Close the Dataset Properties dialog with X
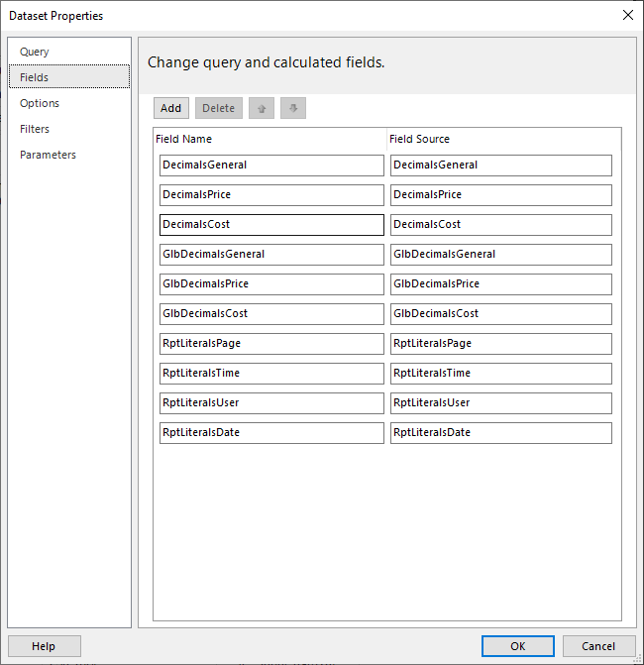The height and width of the screenshot is (665, 644). [x=628, y=15]
